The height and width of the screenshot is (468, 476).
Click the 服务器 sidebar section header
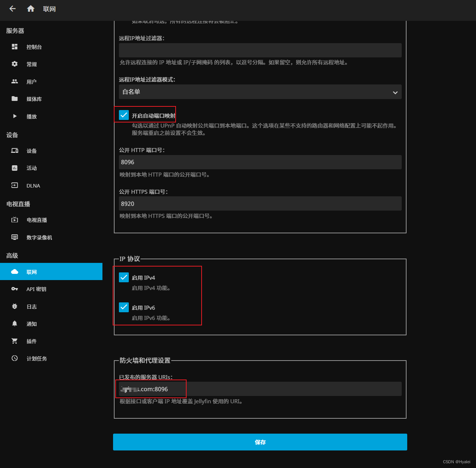(x=15, y=31)
